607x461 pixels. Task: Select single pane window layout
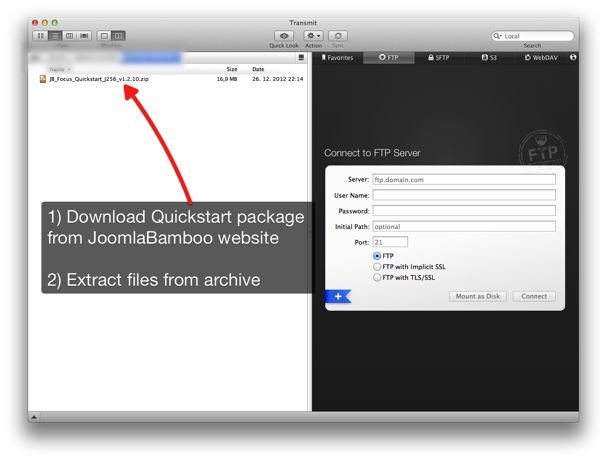tap(104, 36)
